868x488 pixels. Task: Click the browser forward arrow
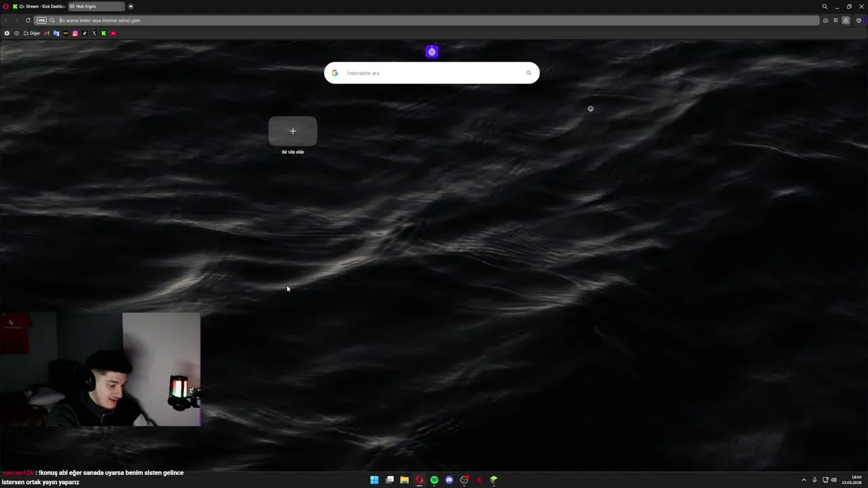[x=17, y=20]
